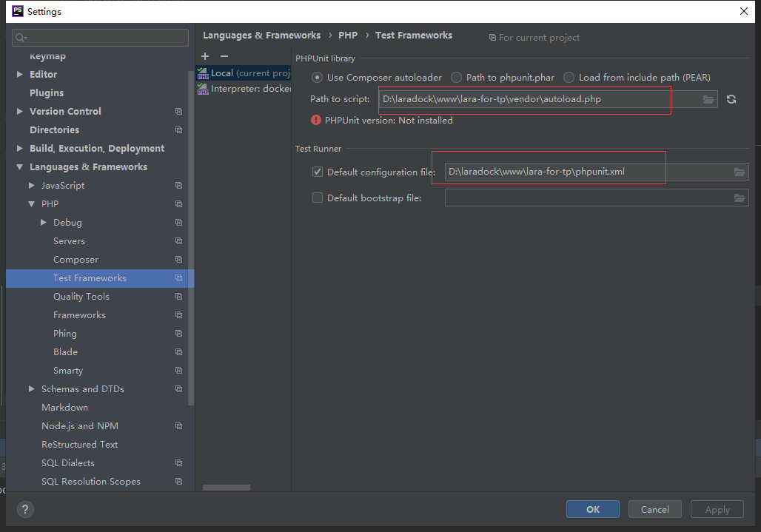Viewport: 761px width, 532px height.
Task: Click project-level icon beside Servers
Action: pyautogui.click(x=178, y=241)
